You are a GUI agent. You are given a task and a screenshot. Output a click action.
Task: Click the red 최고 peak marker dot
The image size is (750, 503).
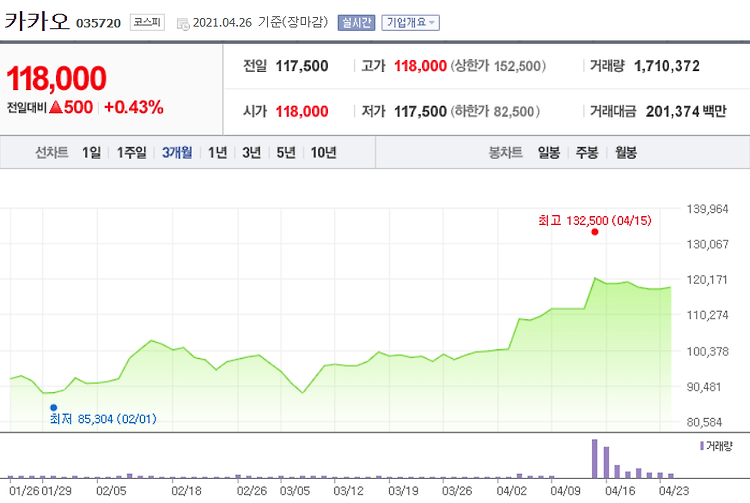[x=595, y=232]
